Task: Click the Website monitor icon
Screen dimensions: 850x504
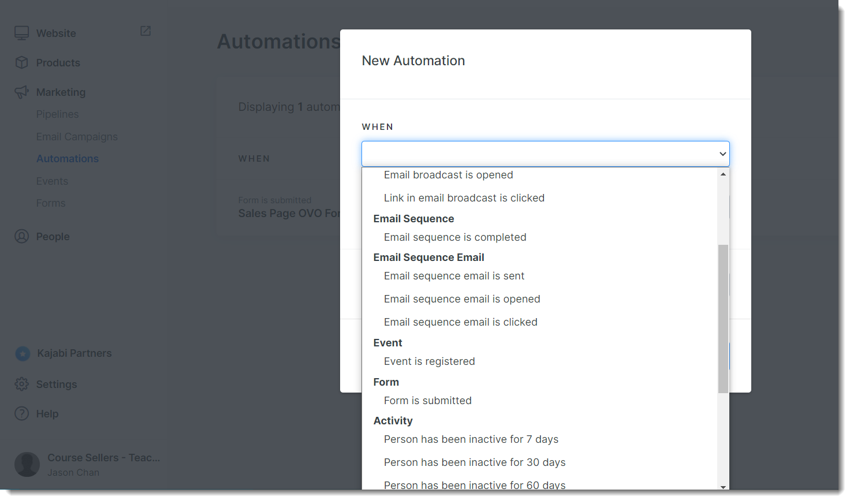Action: [21, 33]
